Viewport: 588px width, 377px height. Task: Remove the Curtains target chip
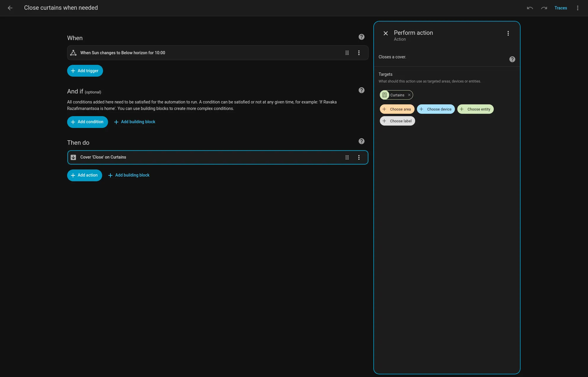[x=409, y=95]
